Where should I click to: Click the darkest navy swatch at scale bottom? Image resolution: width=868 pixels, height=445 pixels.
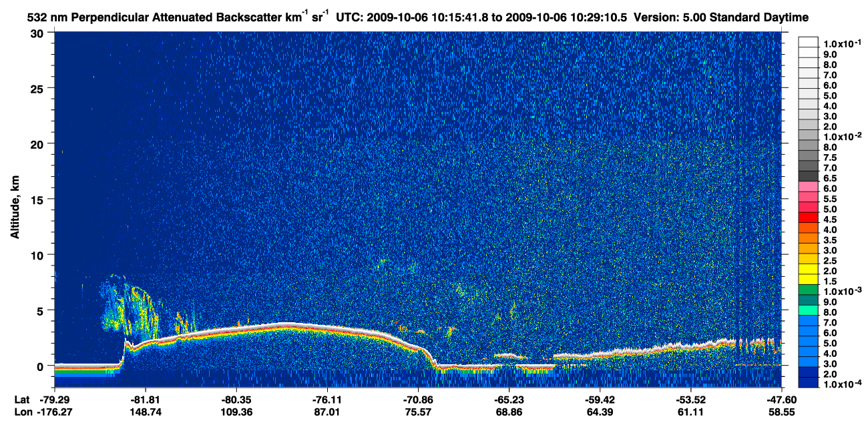[x=808, y=382]
